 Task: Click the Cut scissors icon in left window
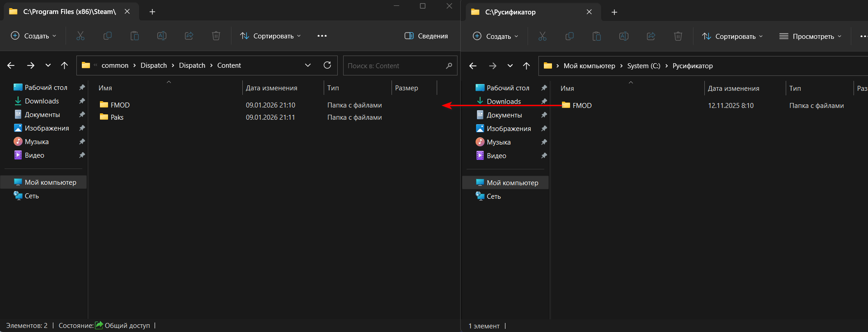(x=80, y=36)
